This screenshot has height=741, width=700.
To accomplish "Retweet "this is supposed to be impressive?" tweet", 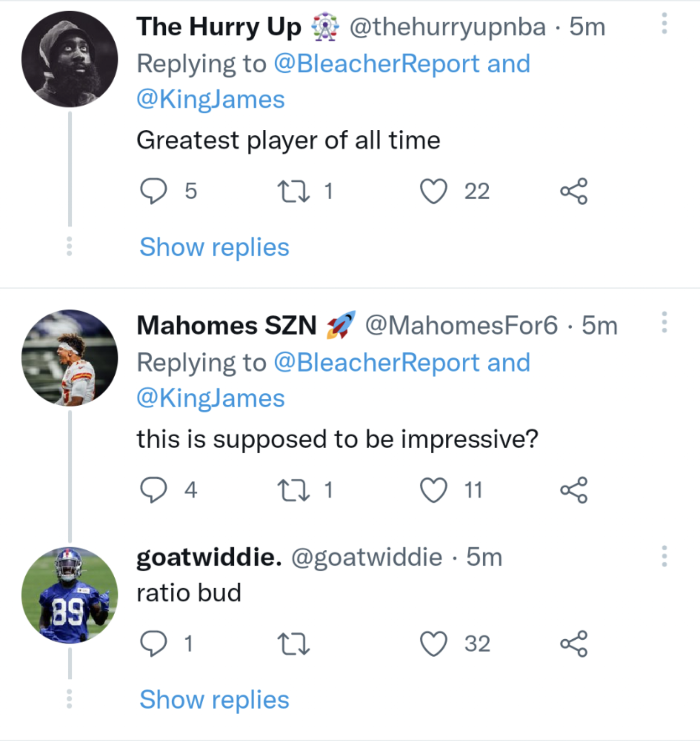I will 293,490.
